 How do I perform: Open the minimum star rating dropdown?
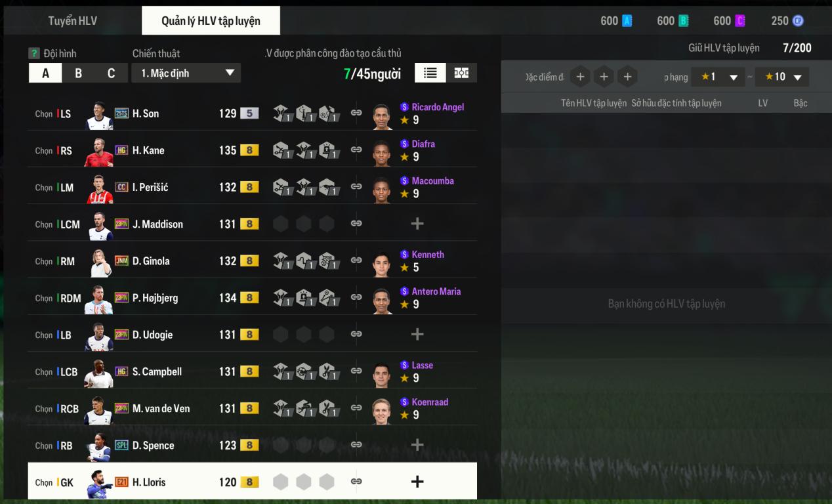[x=718, y=77]
